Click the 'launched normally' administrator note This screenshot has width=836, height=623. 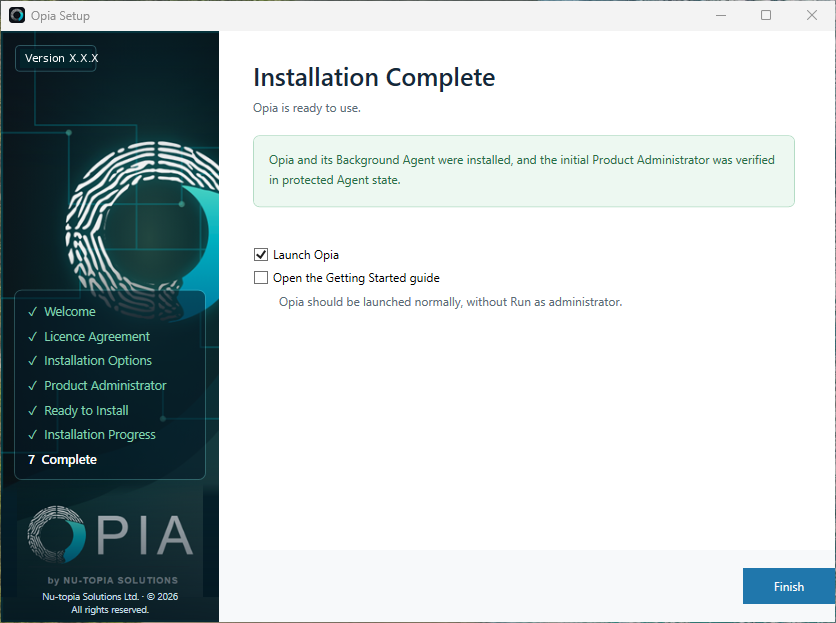[451, 302]
